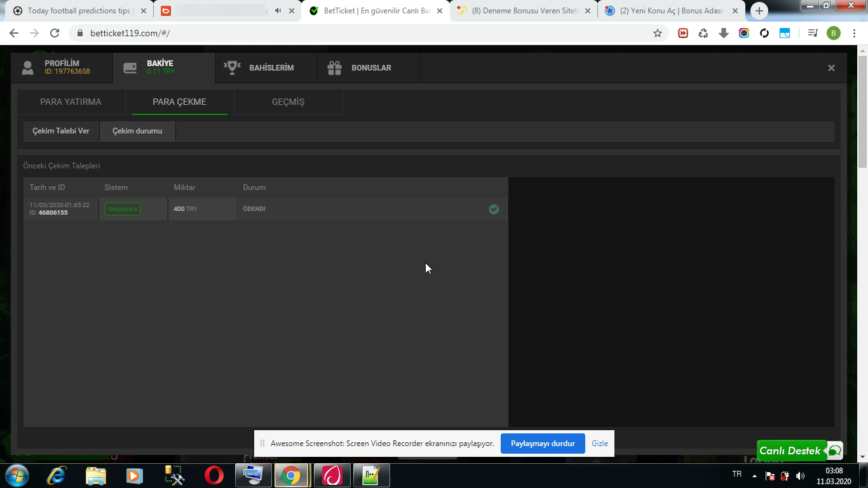Mute the audio-playing browser tab
The width and height of the screenshot is (868, 488).
[278, 11]
